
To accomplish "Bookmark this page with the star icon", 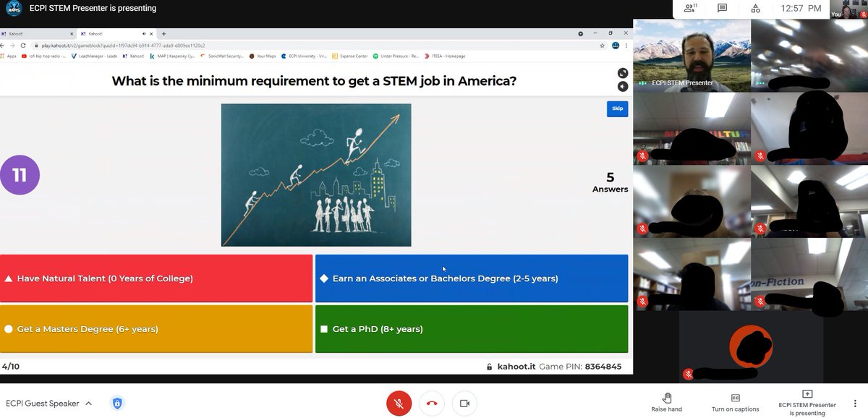I will click(602, 45).
